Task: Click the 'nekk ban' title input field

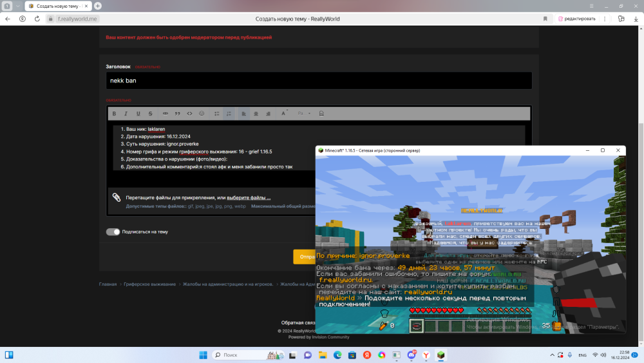Action: tap(319, 81)
